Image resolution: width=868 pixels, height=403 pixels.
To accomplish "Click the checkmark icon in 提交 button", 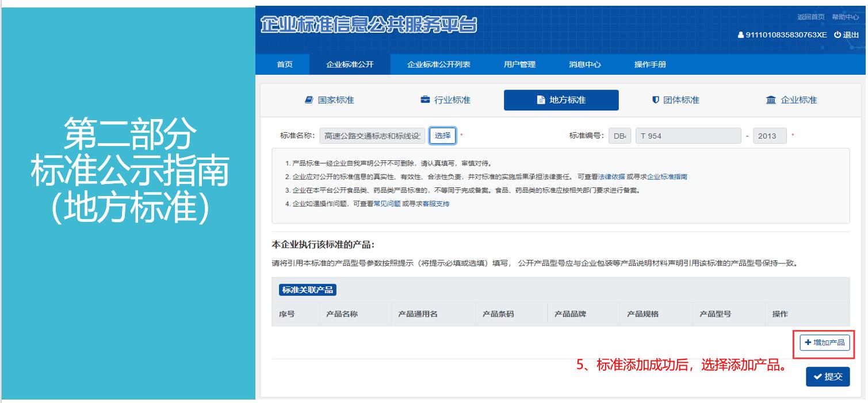I will pos(817,377).
